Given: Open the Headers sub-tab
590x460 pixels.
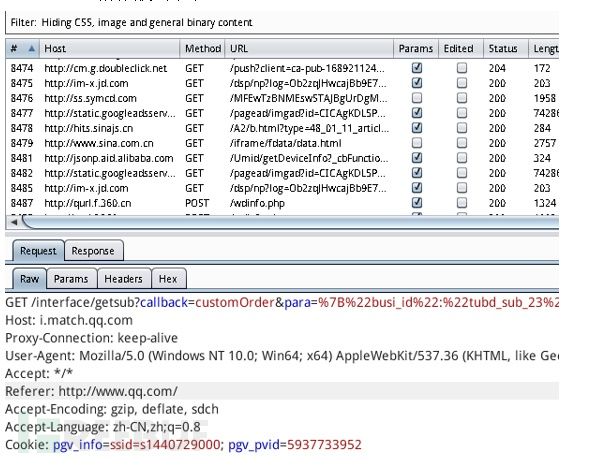Looking at the screenshot, I should [x=124, y=279].
